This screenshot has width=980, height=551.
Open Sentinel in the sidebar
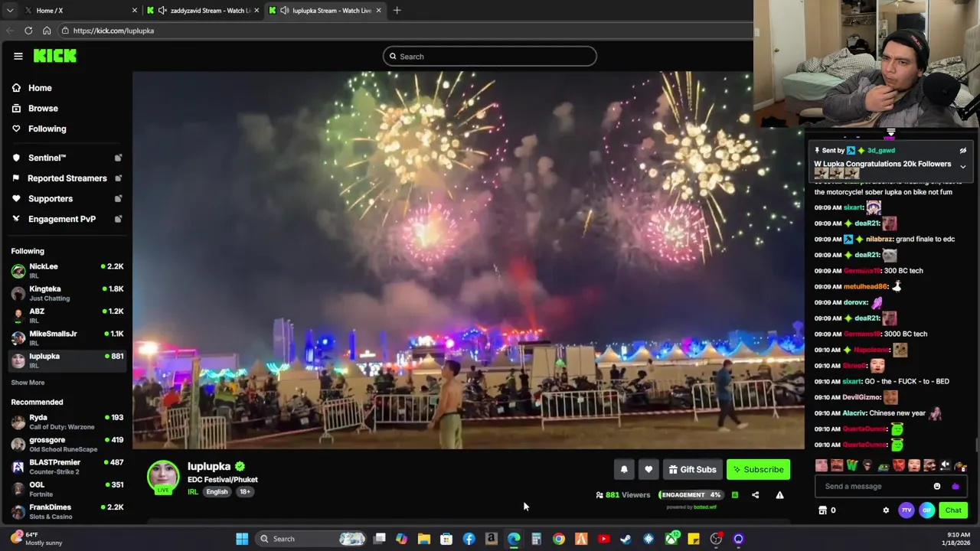click(47, 158)
